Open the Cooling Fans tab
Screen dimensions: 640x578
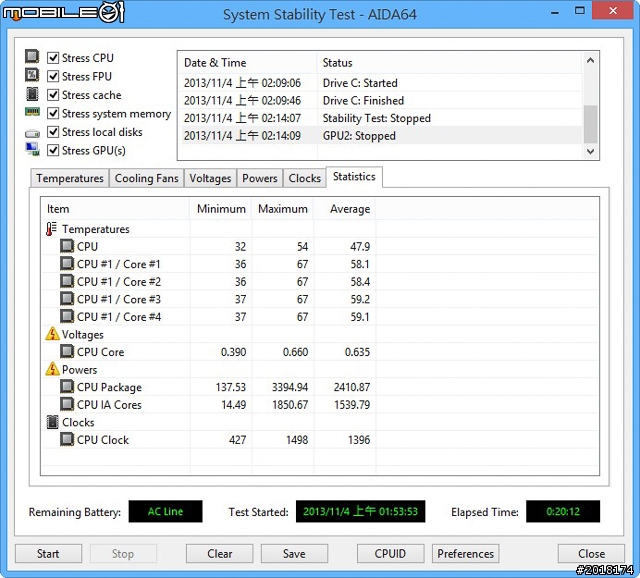pos(147,178)
